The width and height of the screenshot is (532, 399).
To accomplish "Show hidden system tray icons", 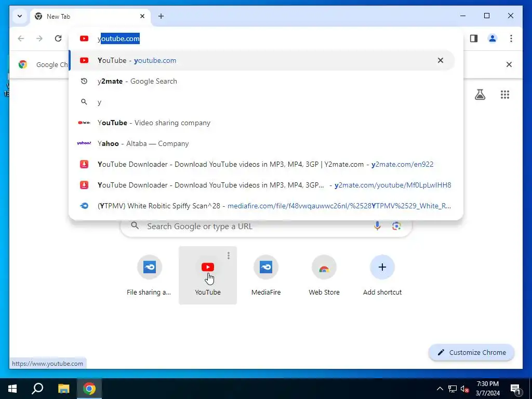I will point(440,389).
